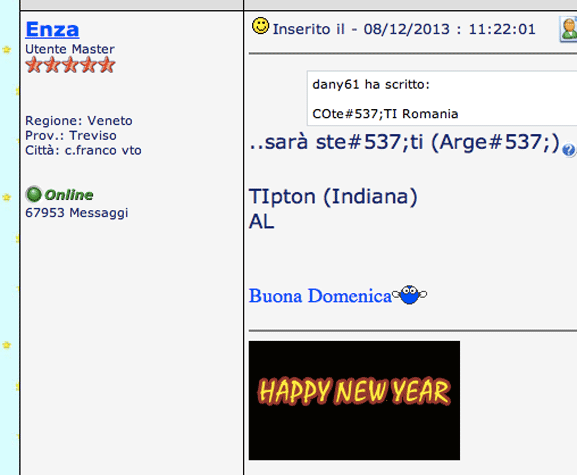This screenshot has height=475, width=577.
Task: Click the Città: c.franco vto line
Action: click(83, 150)
